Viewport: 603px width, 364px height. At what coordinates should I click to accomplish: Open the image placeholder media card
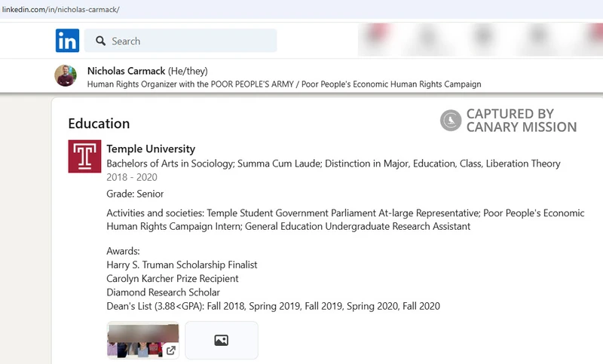pyautogui.click(x=222, y=340)
